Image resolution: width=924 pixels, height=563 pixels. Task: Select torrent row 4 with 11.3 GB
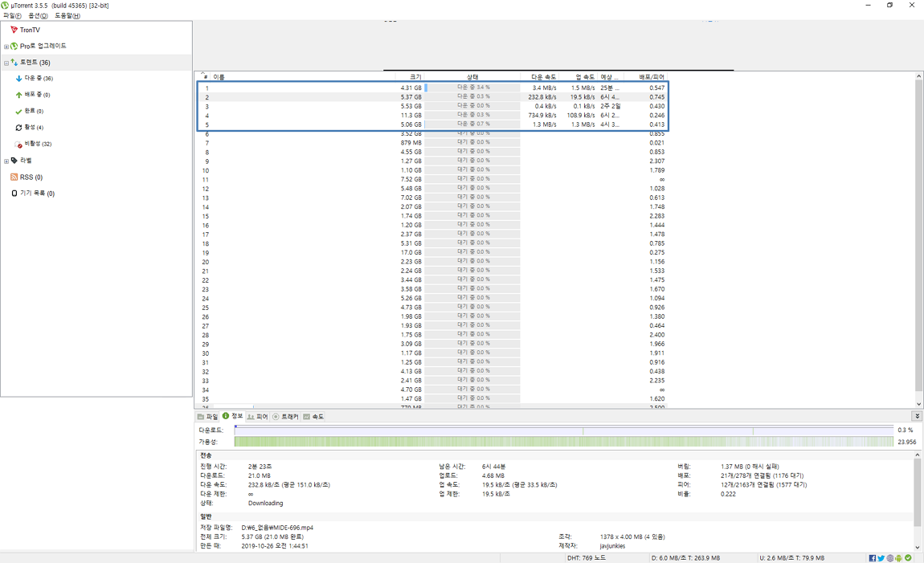[x=432, y=116]
